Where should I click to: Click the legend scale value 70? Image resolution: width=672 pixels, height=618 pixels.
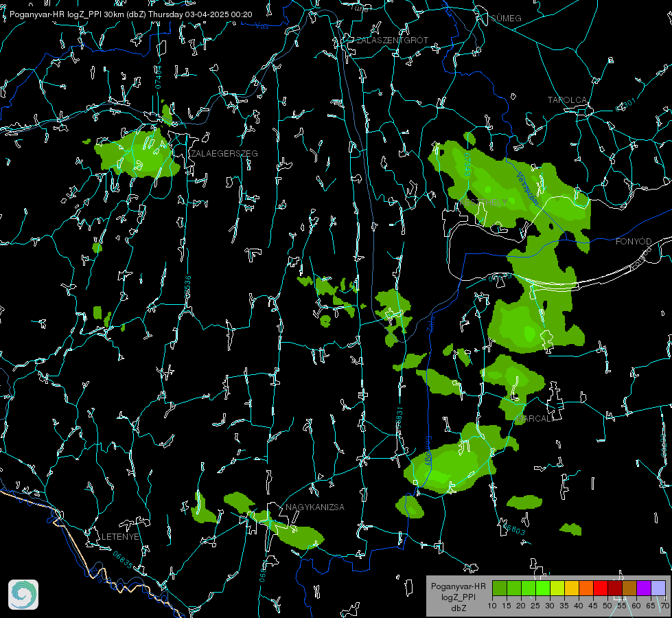point(666,606)
